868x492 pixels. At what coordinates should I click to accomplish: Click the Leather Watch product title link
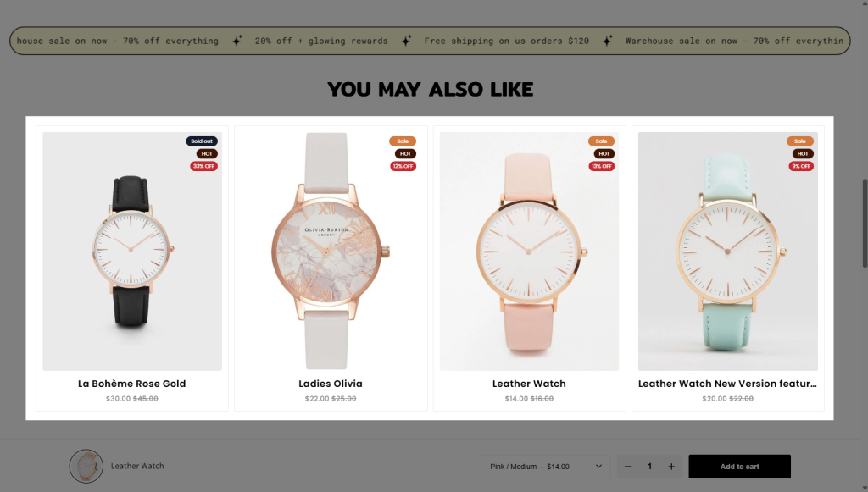(529, 384)
